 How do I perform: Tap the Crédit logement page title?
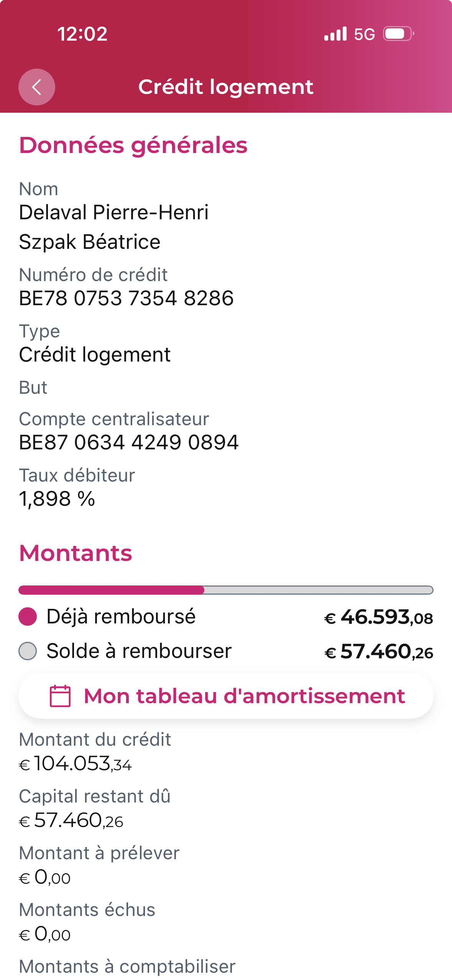coord(226,87)
